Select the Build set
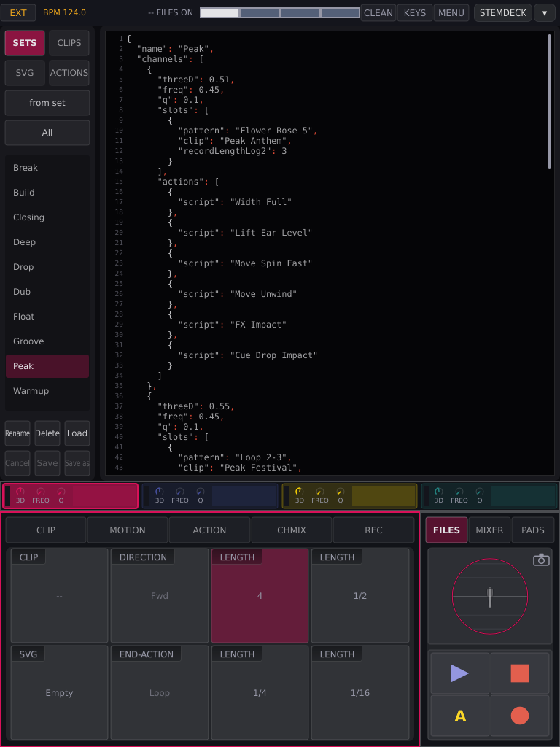The height and width of the screenshot is (747, 560). pyautogui.click(x=47, y=193)
